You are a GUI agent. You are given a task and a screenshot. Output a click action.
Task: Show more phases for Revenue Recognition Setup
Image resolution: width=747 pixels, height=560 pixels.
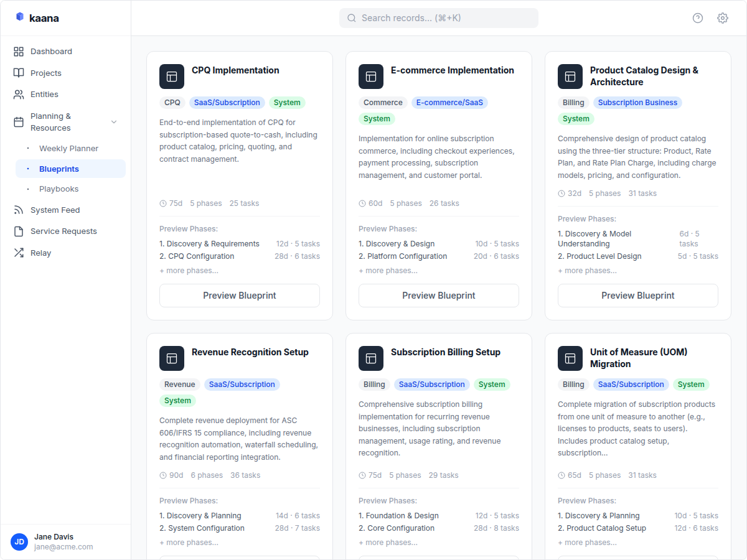189,542
